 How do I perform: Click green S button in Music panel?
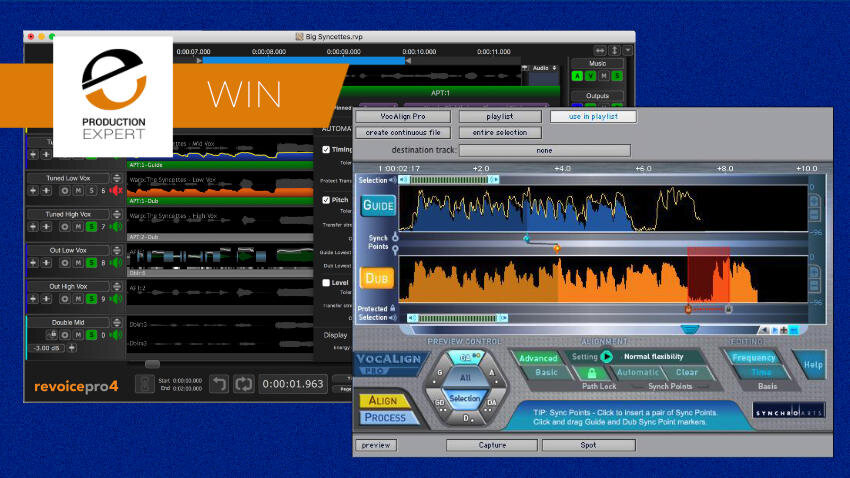617,76
